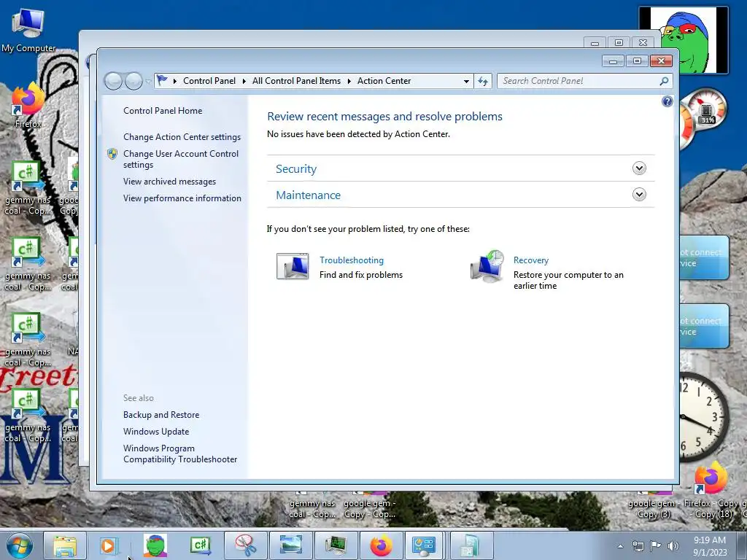Open the Troubleshooting link
The width and height of the screenshot is (747, 560).
[352, 260]
